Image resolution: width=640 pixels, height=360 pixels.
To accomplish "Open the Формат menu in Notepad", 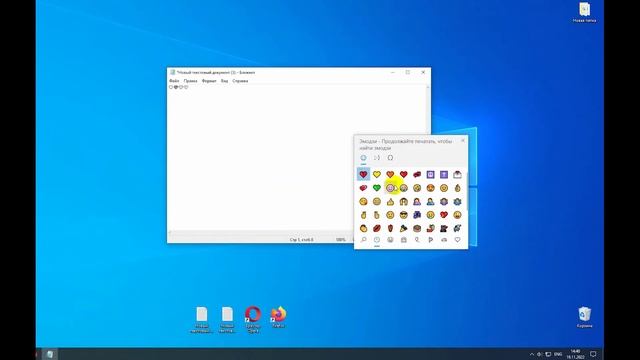I will tap(209, 81).
